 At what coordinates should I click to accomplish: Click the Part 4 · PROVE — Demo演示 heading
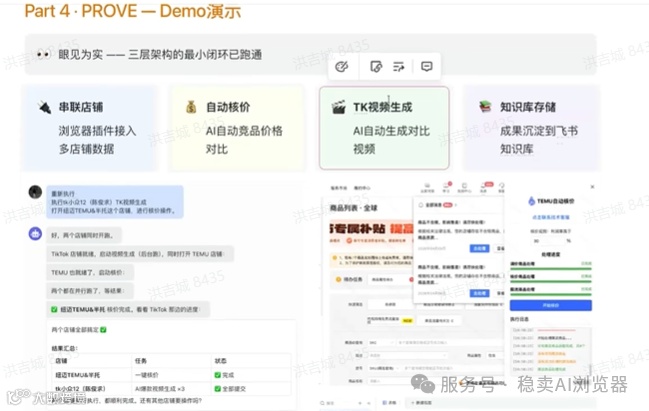tap(132, 11)
